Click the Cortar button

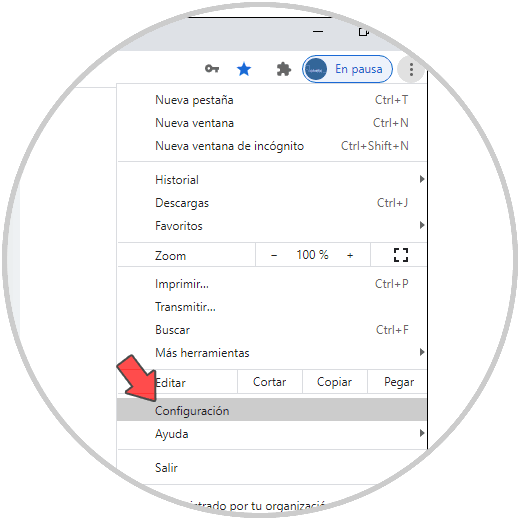tap(270, 382)
